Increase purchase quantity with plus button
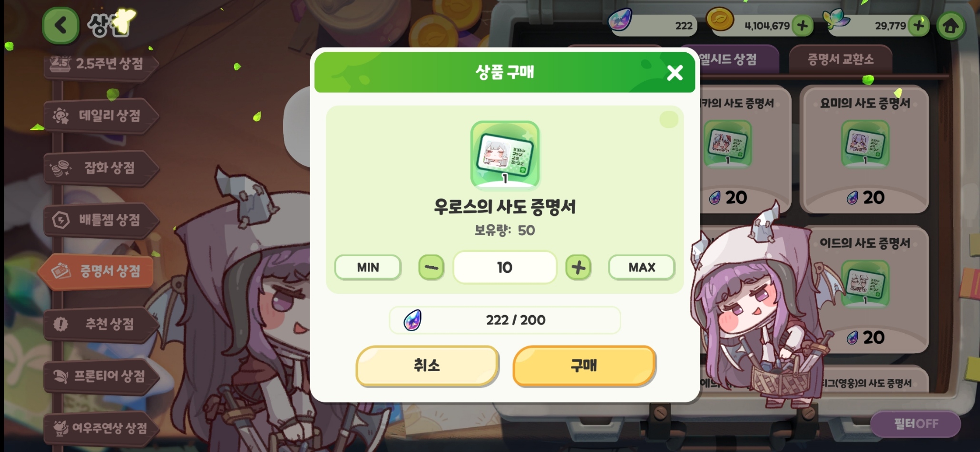The width and height of the screenshot is (980, 452). 578,268
